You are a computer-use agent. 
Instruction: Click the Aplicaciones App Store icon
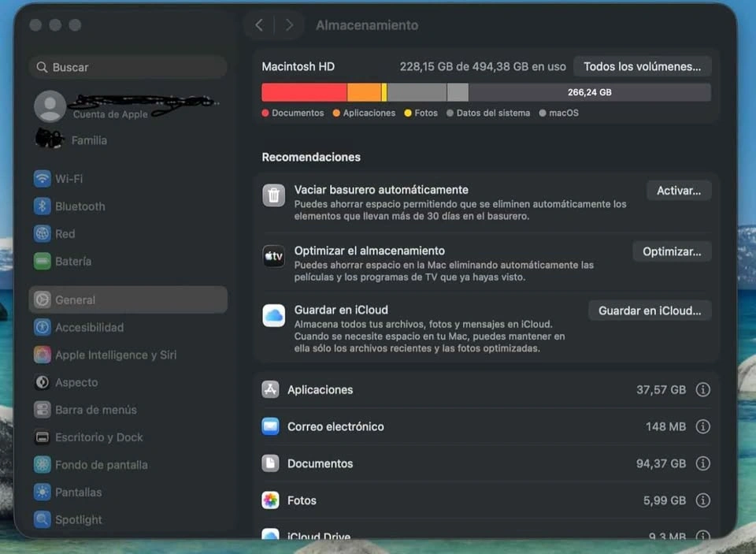pyautogui.click(x=270, y=389)
